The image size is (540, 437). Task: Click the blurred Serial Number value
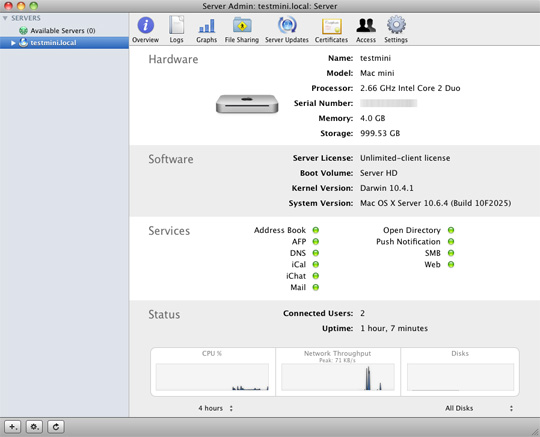pyautogui.click(x=388, y=103)
